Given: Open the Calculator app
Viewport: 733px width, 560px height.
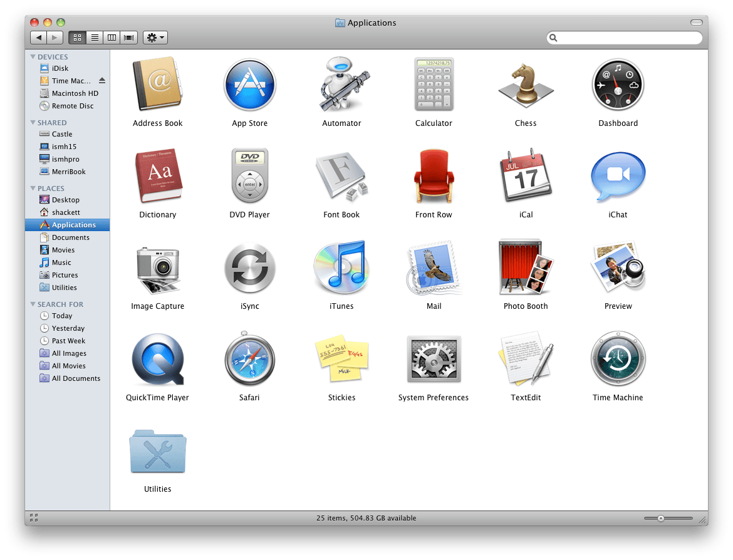Looking at the screenshot, I should pyautogui.click(x=434, y=84).
